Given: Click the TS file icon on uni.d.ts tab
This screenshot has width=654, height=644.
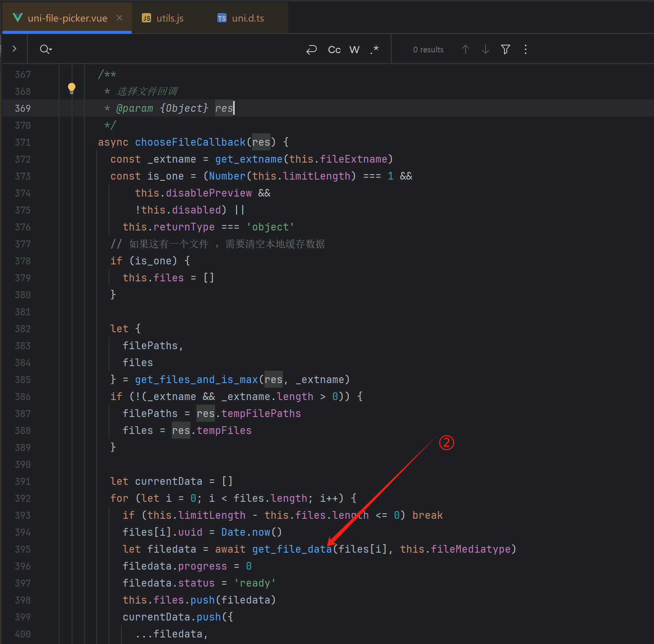Looking at the screenshot, I should tap(222, 18).
